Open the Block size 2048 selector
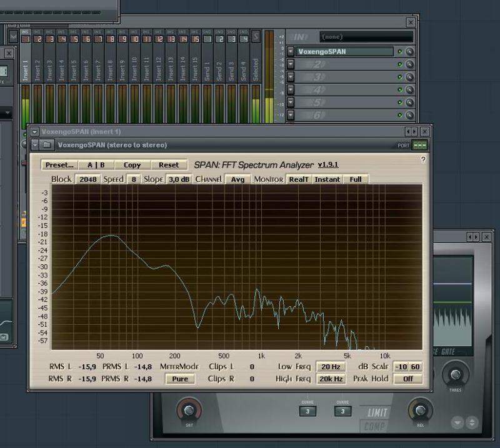500x448 pixels. (87, 179)
